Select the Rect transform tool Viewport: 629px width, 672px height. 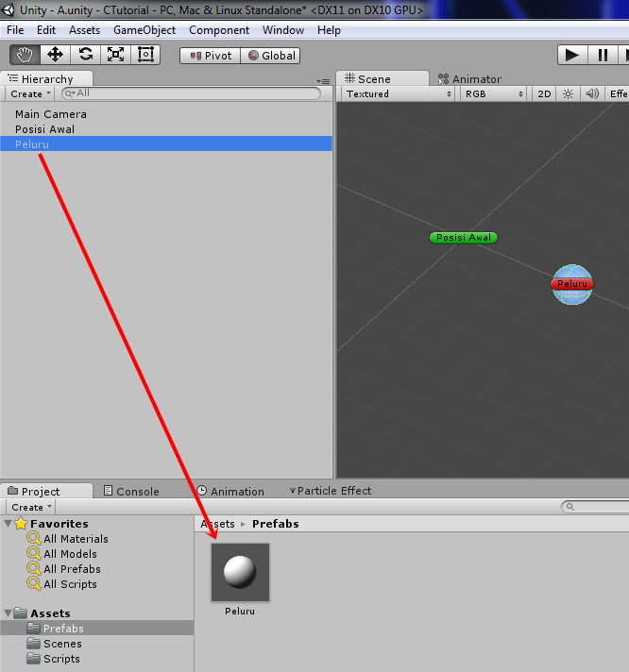pyautogui.click(x=145, y=55)
